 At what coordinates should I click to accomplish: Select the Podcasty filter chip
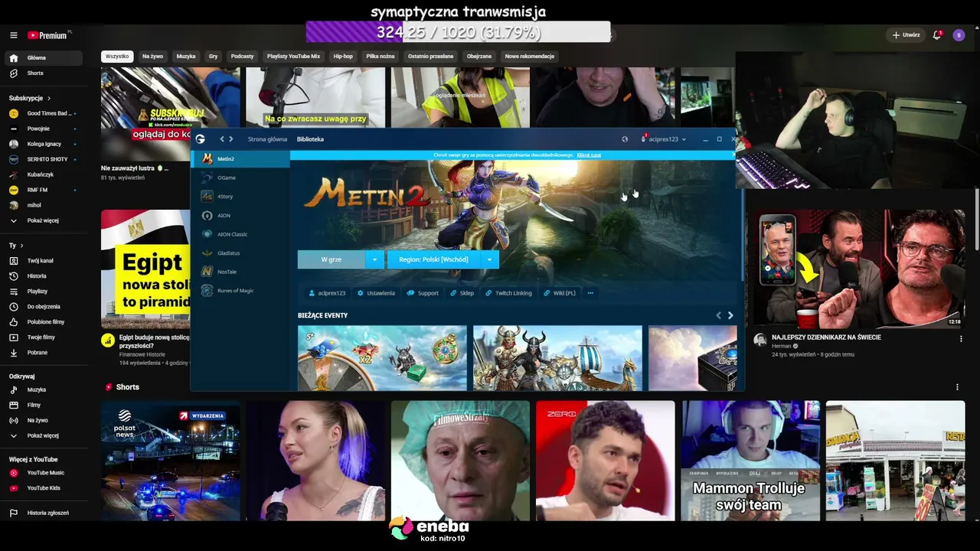click(x=242, y=57)
